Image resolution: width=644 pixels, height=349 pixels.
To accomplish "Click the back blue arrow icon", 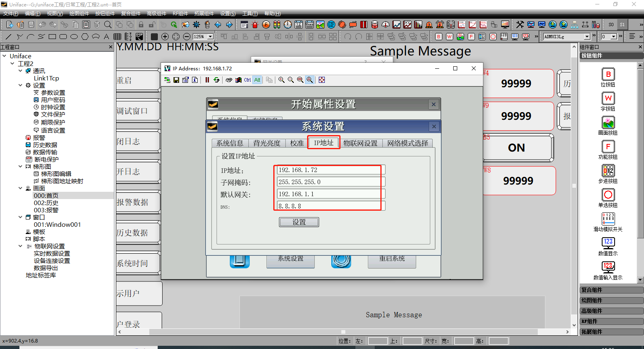I will [218, 25].
